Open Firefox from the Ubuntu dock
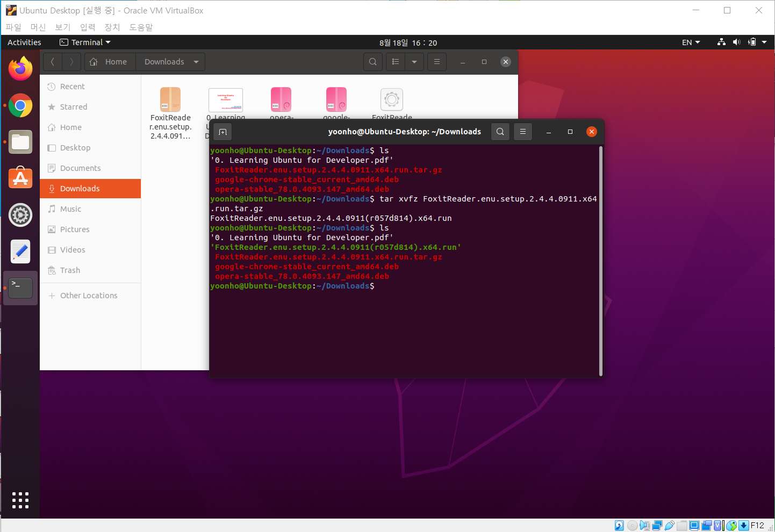The height and width of the screenshot is (532, 775). pyautogui.click(x=20, y=69)
